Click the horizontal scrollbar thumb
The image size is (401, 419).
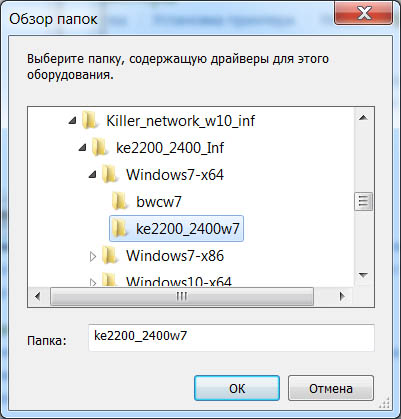point(182,296)
